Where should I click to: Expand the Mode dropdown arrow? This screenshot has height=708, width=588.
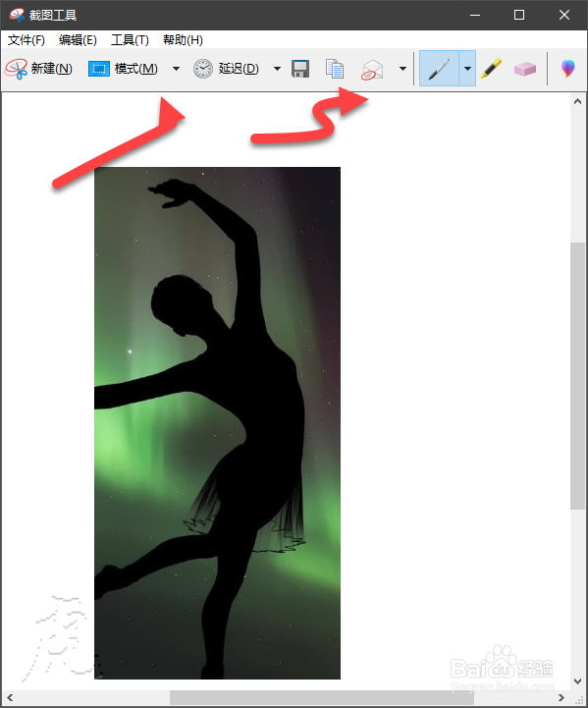tap(176, 69)
